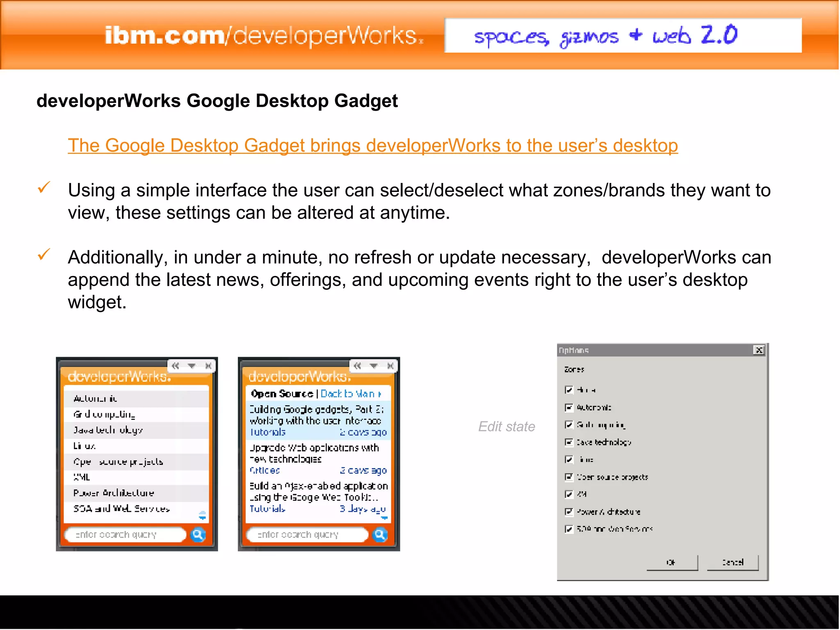Viewport: 840px width, 630px height.
Task: Focus search query field in Open Source gadget
Action: click(x=307, y=534)
